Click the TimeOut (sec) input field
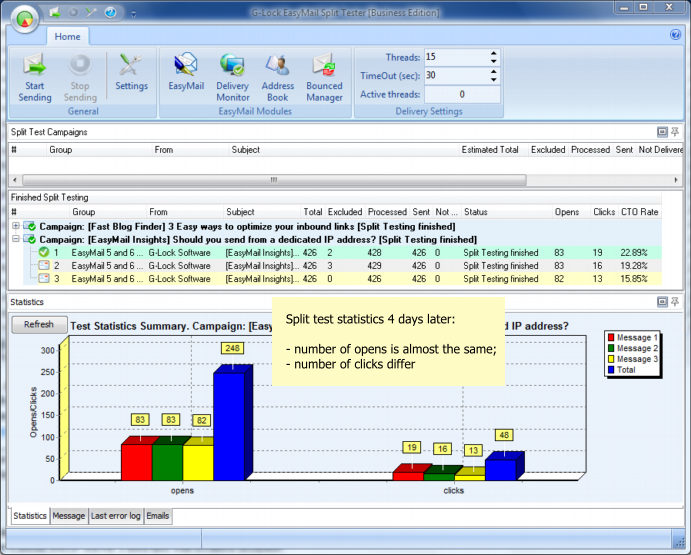 [457, 75]
